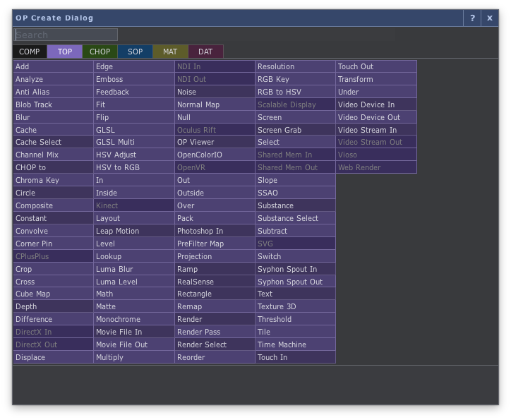Switch to the DAT tab
Screen dimensions: 511x420
205,52
